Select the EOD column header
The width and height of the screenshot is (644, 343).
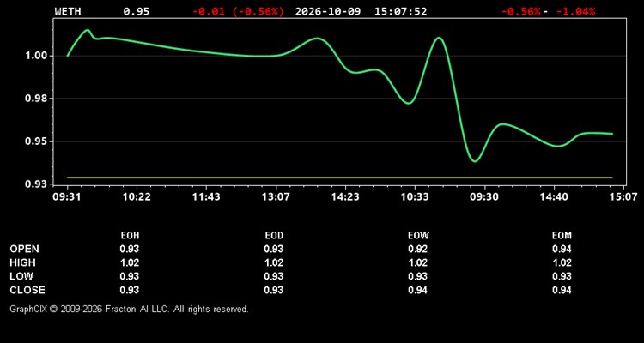(x=274, y=236)
